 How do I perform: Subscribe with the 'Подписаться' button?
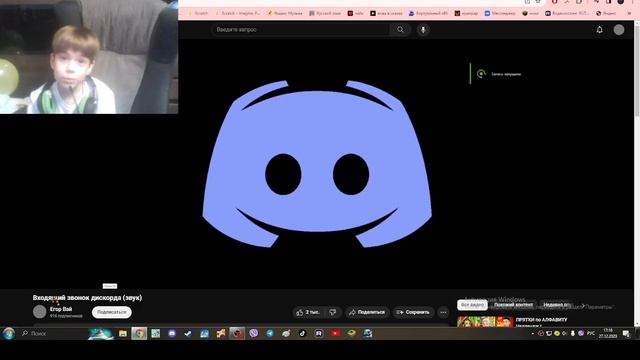click(x=112, y=312)
